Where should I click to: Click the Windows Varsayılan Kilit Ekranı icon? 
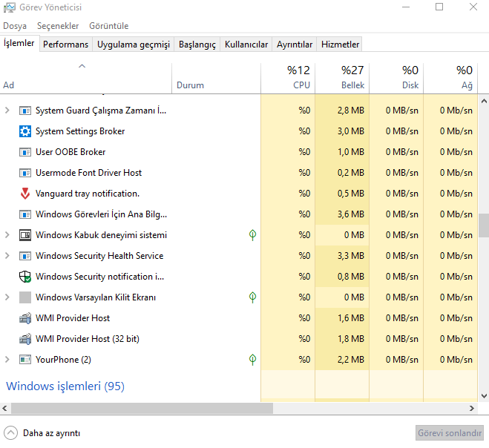(x=24, y=297)
